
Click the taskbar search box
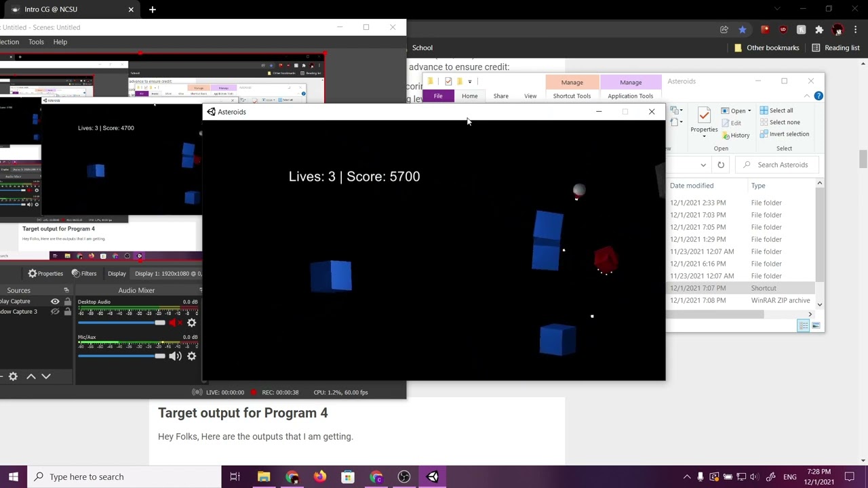tap(124, 476)
